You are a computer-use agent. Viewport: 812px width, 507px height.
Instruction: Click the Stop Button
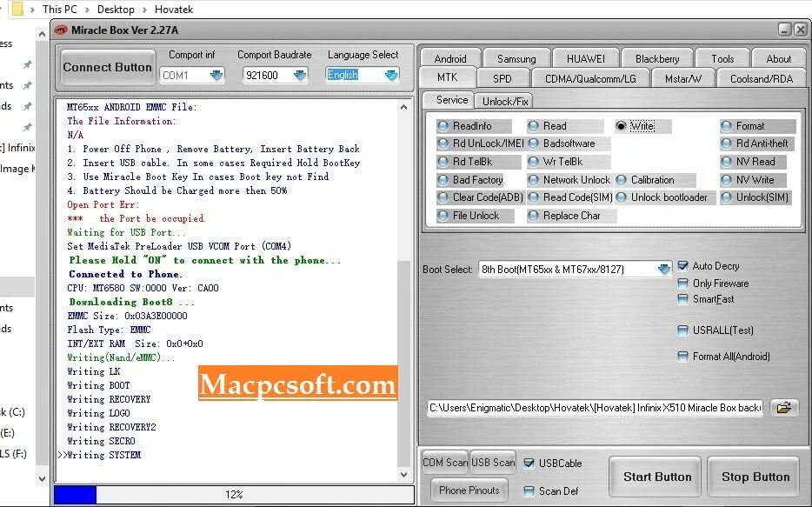point(755,477)
